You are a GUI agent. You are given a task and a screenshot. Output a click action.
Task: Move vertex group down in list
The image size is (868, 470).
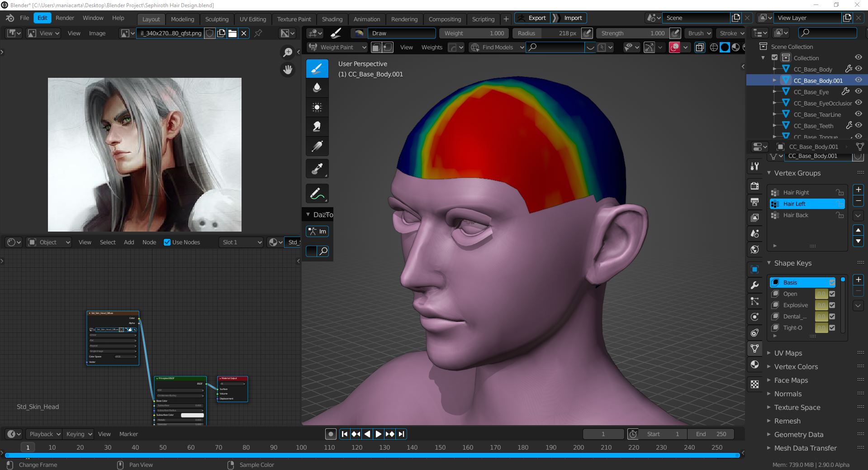coord(858,241)
